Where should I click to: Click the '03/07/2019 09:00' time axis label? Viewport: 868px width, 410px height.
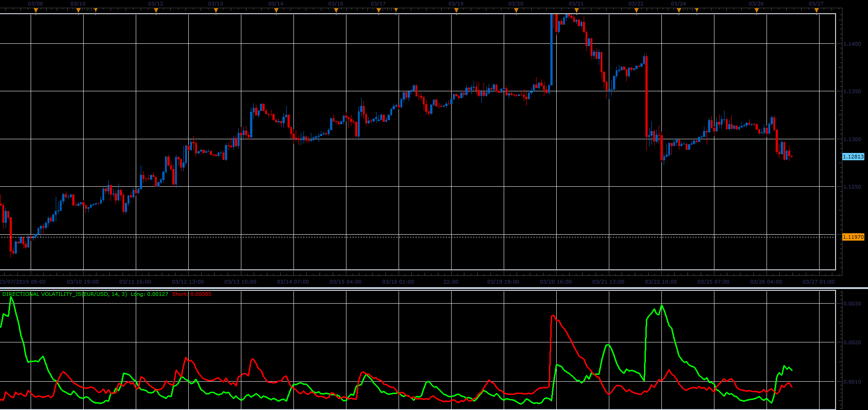(x=23, y=282)
